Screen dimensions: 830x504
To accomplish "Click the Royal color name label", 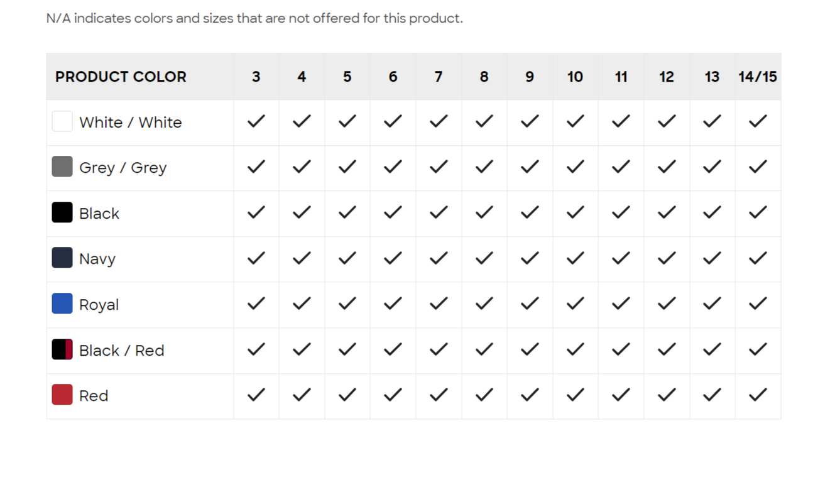I will tap(99, 305).
